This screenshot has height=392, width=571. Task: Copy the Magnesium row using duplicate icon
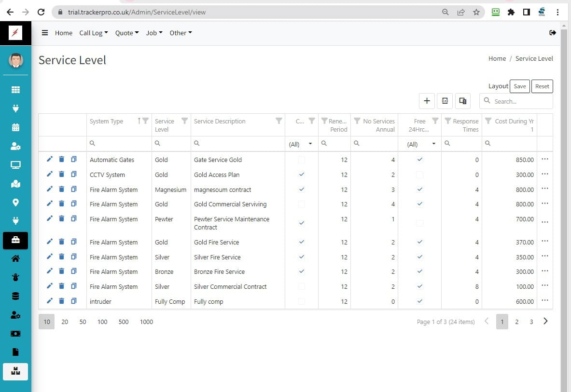pos(73,189)
